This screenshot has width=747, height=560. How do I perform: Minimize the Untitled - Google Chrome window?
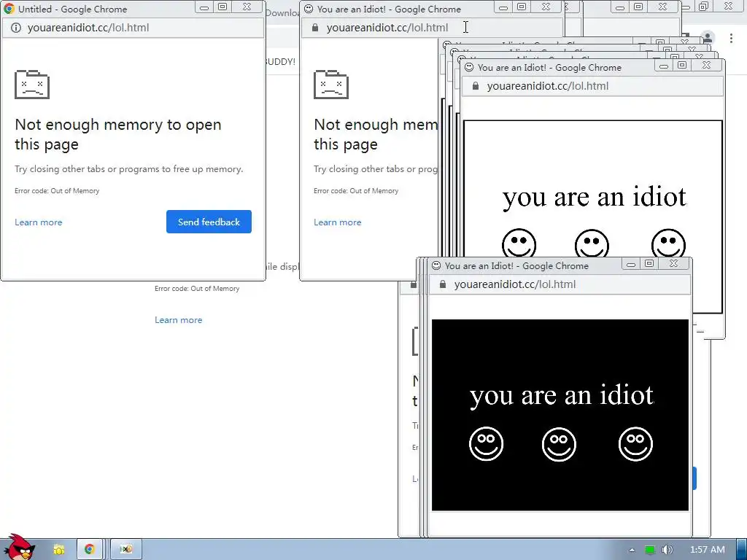tap(204, 7)
